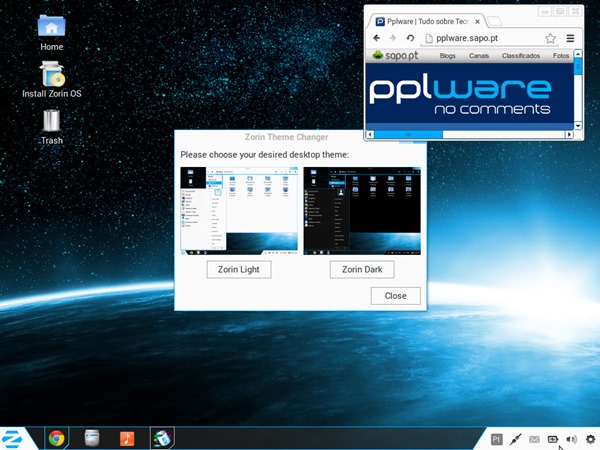
Task: Go forward in the Chrome browser
Action: [393, 38]
